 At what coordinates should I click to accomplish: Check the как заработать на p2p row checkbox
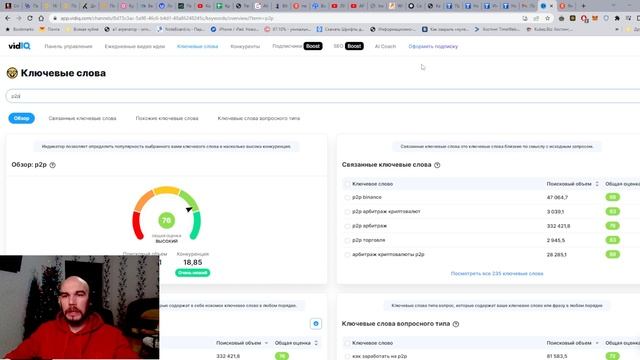click(347, 356)
